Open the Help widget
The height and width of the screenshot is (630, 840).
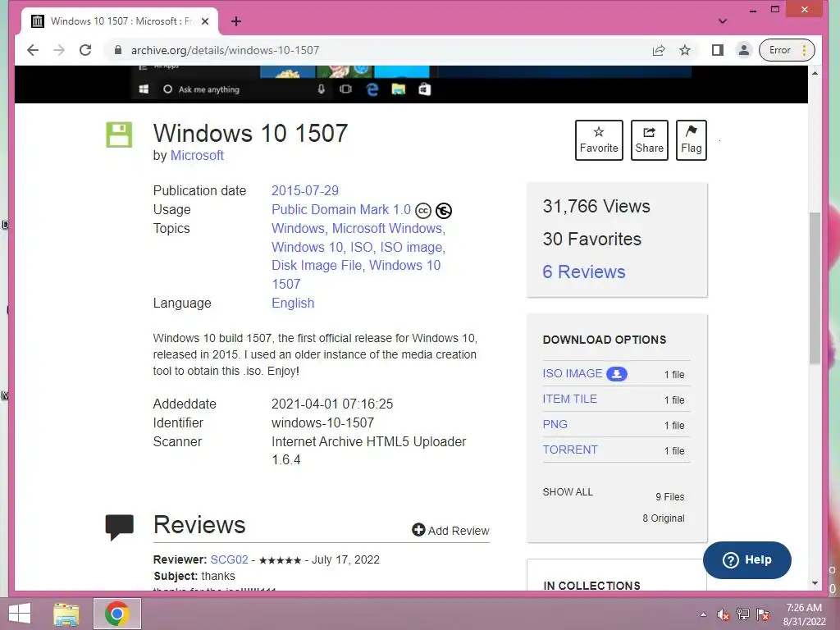(x=746, y=559)
